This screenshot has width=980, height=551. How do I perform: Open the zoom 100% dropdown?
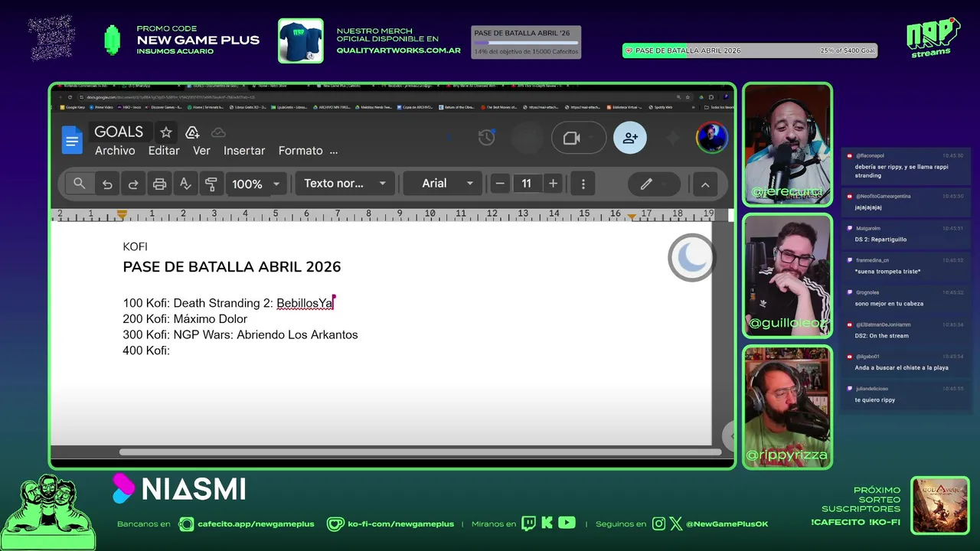(256, 184)
